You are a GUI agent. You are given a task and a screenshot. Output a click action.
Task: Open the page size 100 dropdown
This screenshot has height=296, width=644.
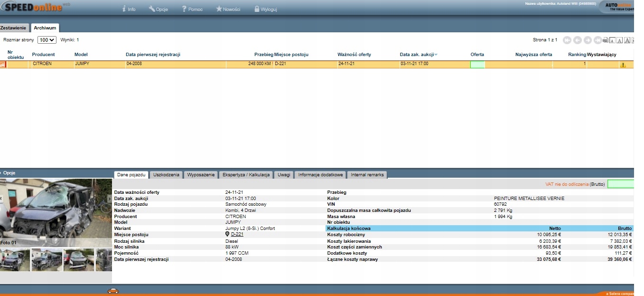pyautogui.click(x=47, y=40)
